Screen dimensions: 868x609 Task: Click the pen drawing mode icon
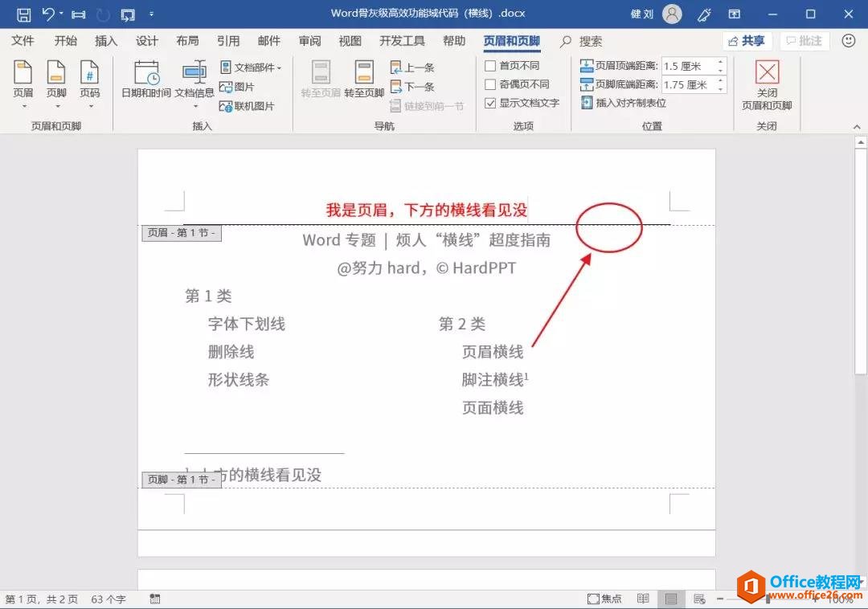(x=704, y=14)
